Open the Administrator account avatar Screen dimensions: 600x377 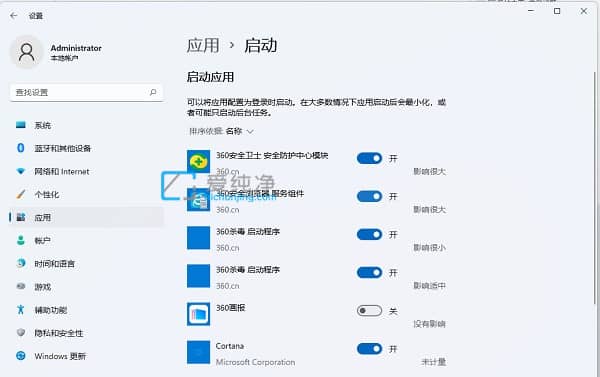26,52
